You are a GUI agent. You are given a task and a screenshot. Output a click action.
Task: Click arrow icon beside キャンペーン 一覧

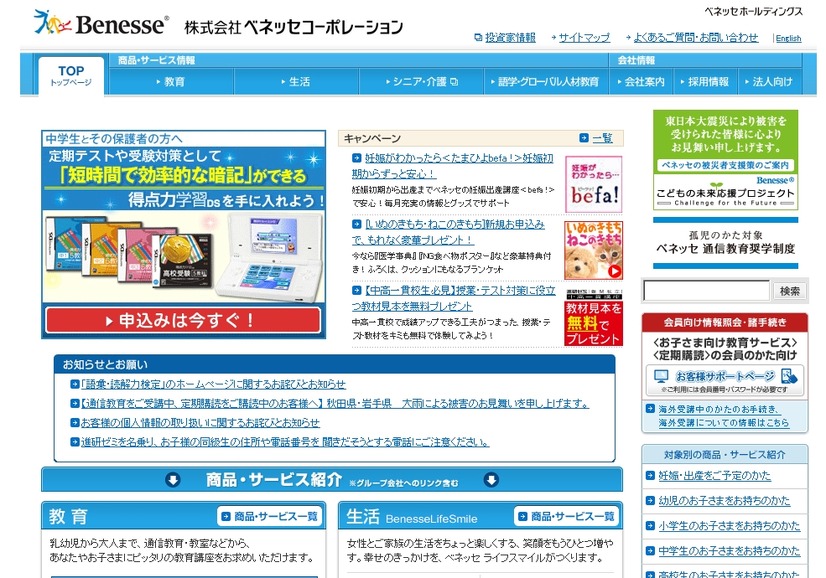pyautogui.click(x=584, y=138)
